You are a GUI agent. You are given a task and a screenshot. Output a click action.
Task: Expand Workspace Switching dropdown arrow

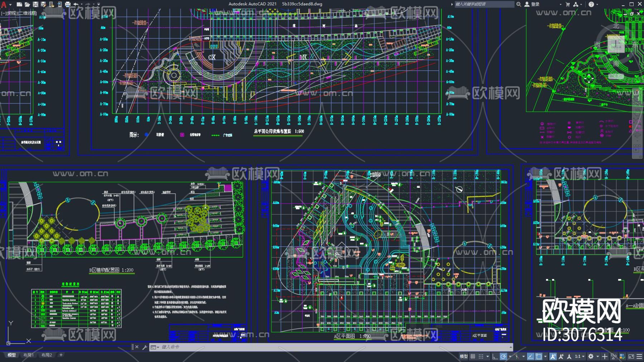[597, 356]
